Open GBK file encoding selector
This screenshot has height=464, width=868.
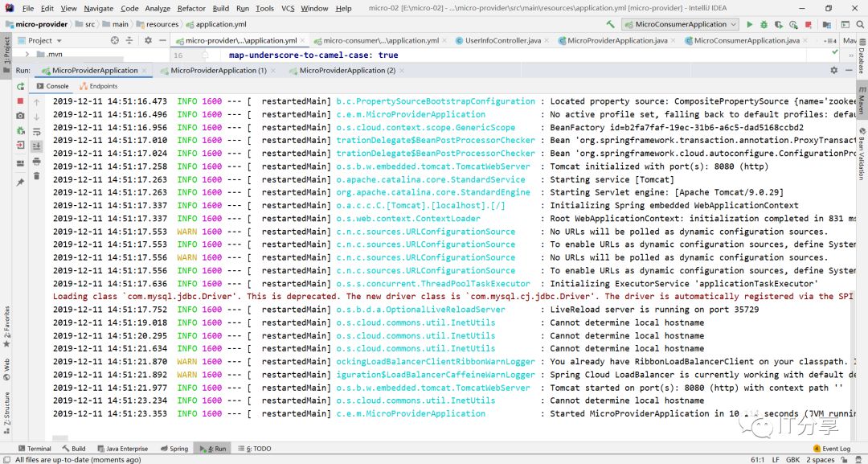click(x=792, y=459)
